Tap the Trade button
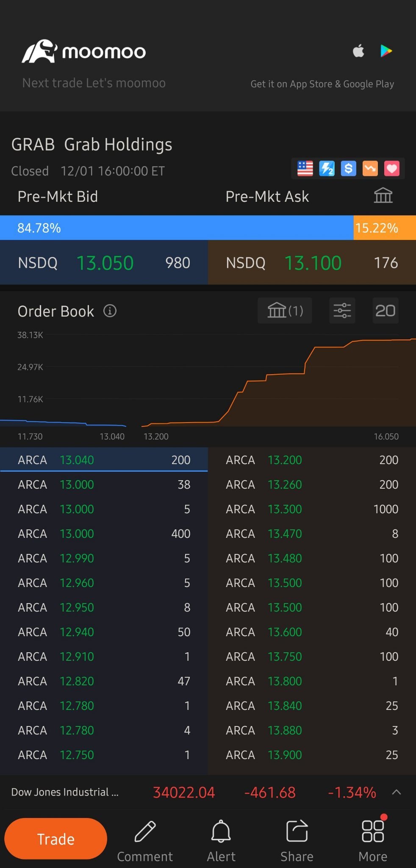416x868 pixels. (55, 839)
